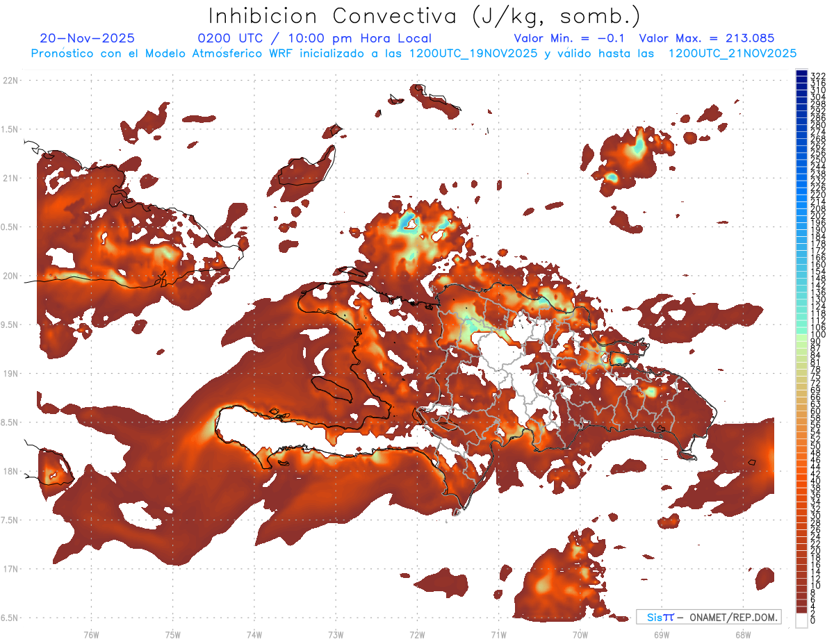Viewport: 834px width, 644px height.
Task: Select the date '20-Nov-2025'
Action: 88,38
